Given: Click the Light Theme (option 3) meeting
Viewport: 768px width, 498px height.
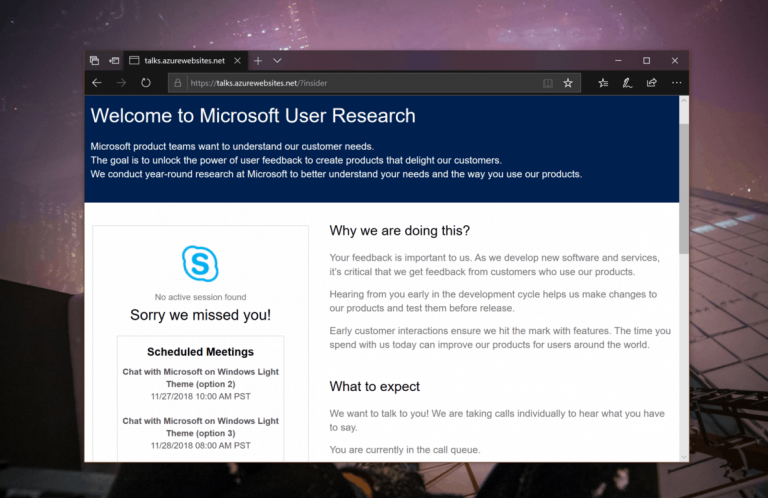Looking at the screenshot, I should 200,427.
